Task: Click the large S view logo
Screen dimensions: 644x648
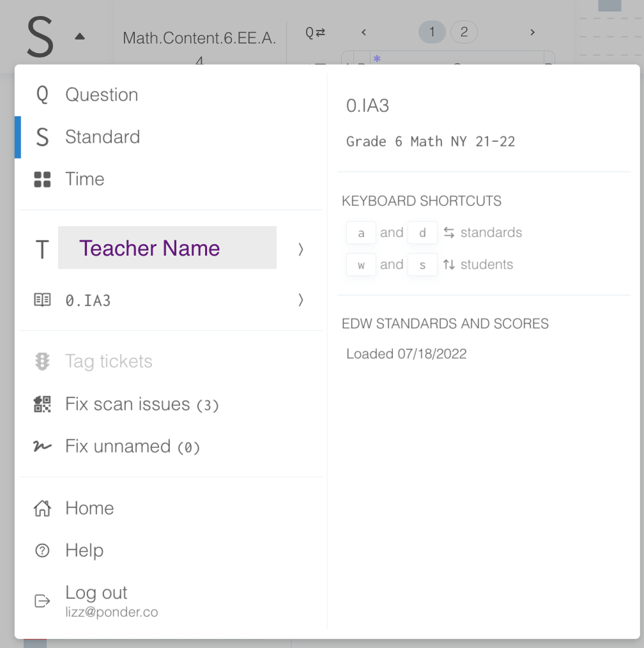Action: [x=40, y=37]
